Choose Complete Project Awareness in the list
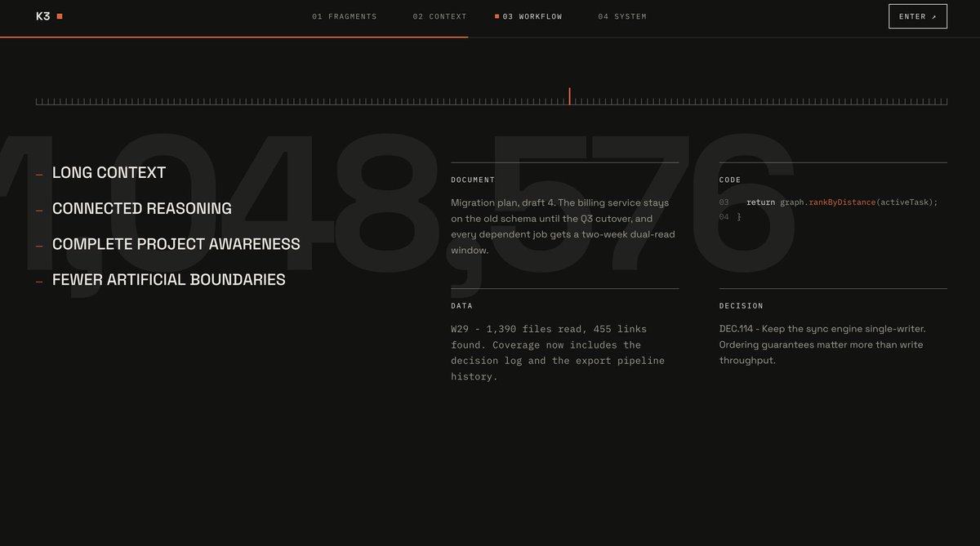The width and height of the screenshot is (980, 546). tap(176, 244)
